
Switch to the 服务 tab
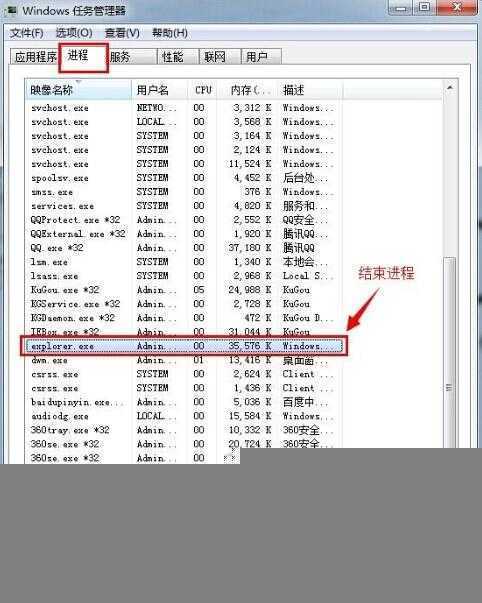click(x=132, y=57)
